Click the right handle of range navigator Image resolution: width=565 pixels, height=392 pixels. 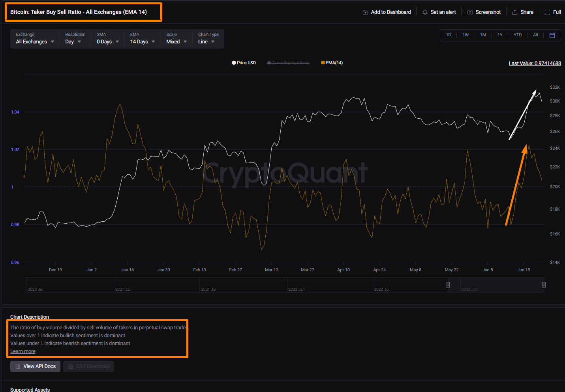544,285
